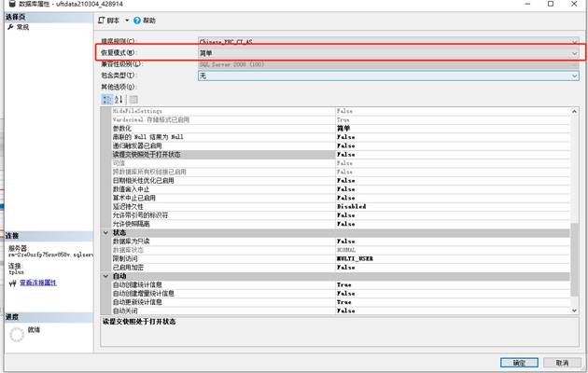Image resolution: width=588 pixels, height=373 pixels.
Task: Collapse the 自动 section
Action: [105, 276]
